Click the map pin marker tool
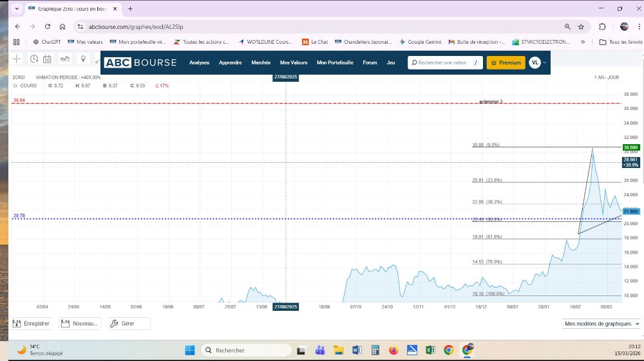Viewport: 644px width, 361px height. [x=82, y=59]
